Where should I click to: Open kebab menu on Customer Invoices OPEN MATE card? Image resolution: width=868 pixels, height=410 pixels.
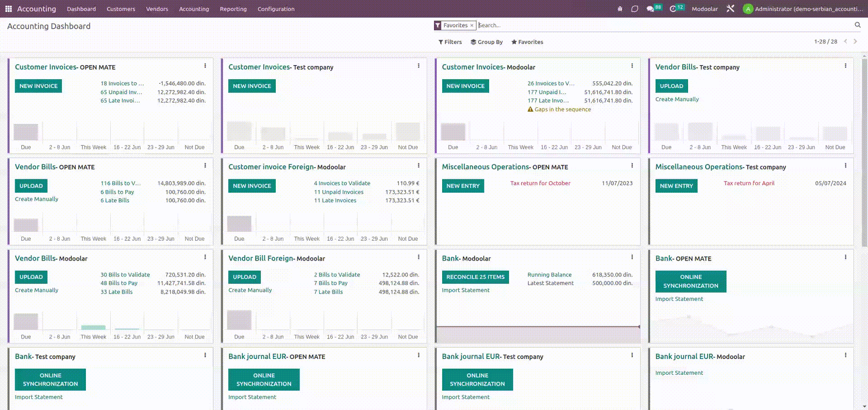pos(205,66)
